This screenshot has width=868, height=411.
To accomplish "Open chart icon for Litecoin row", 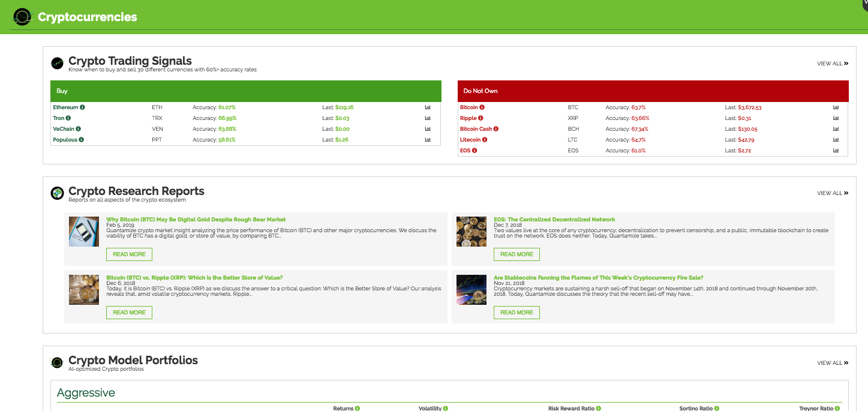I will tap(836, 140).
